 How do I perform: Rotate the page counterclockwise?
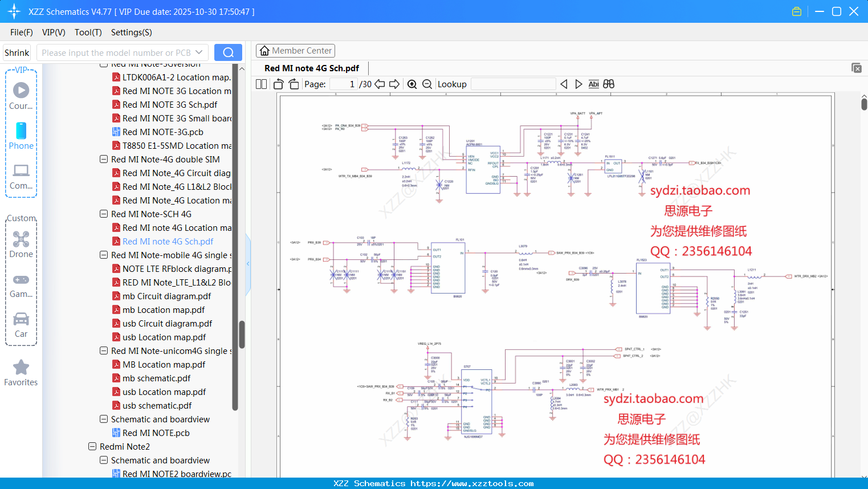279,84
